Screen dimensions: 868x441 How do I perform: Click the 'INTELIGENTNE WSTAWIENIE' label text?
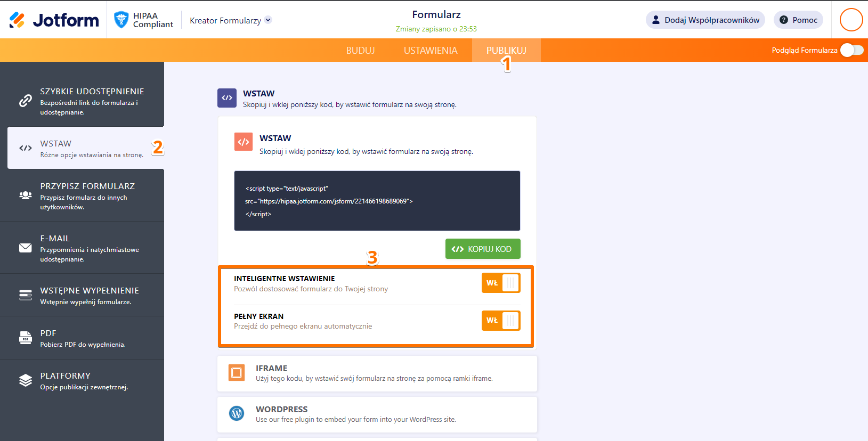(285, 279)
